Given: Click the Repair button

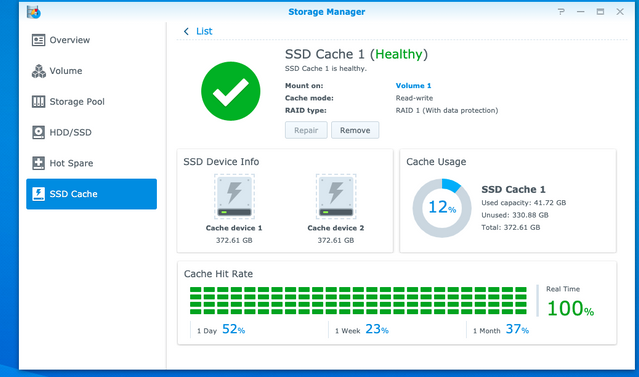Looking at the screenshot, I should pyautogui.click(x=306, y=130).
